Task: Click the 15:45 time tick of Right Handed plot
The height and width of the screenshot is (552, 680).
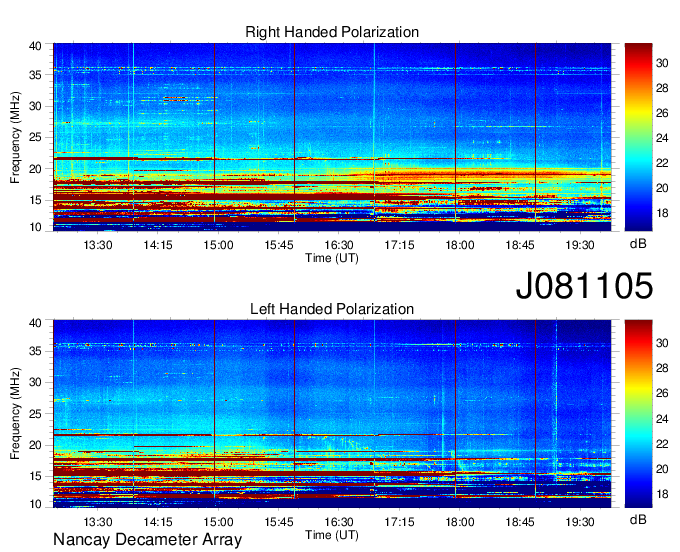Action: (x=279, y=245)
